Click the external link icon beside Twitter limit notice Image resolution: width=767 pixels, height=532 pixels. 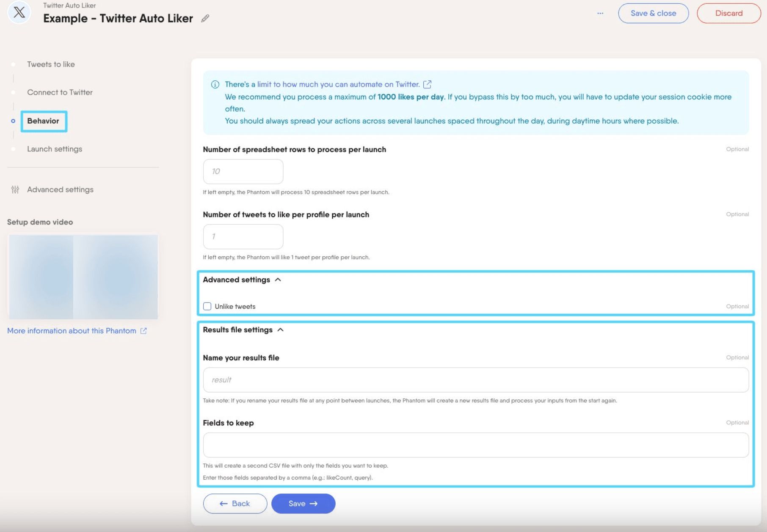pyautogui.click(x=428, y=84)
